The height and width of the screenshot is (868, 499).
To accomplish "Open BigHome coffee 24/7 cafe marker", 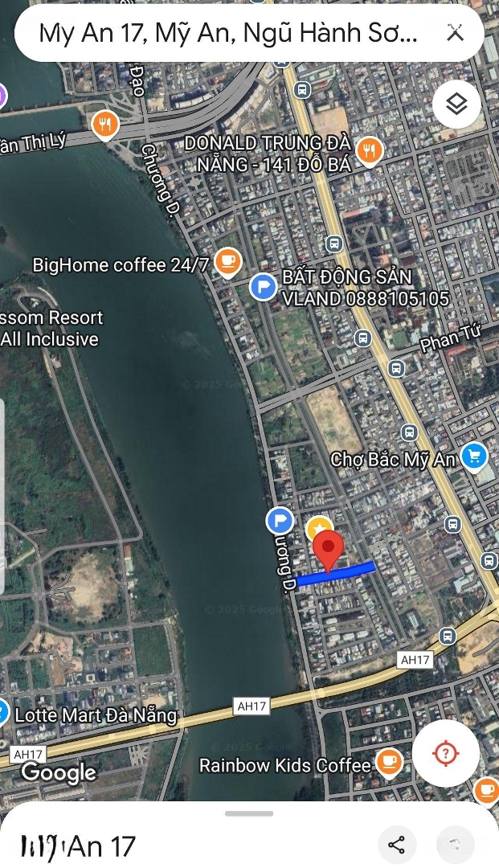I will point(227,262).
